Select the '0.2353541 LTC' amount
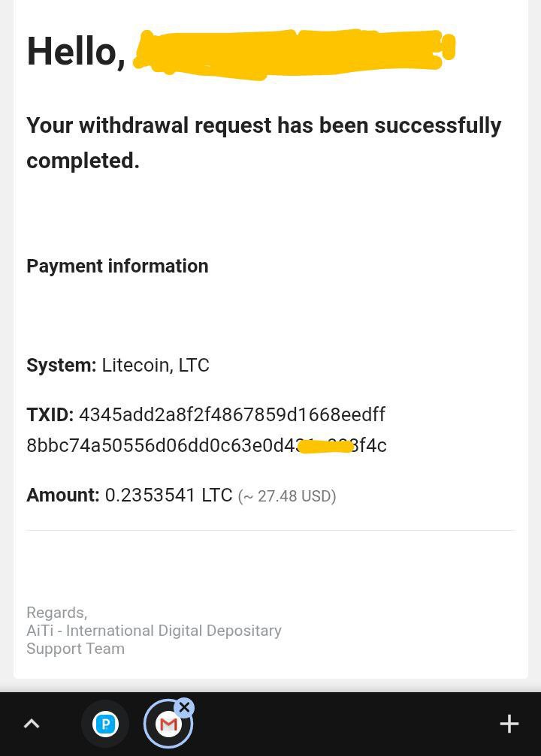This screenshot has width=541, height=756. (168, 495)
